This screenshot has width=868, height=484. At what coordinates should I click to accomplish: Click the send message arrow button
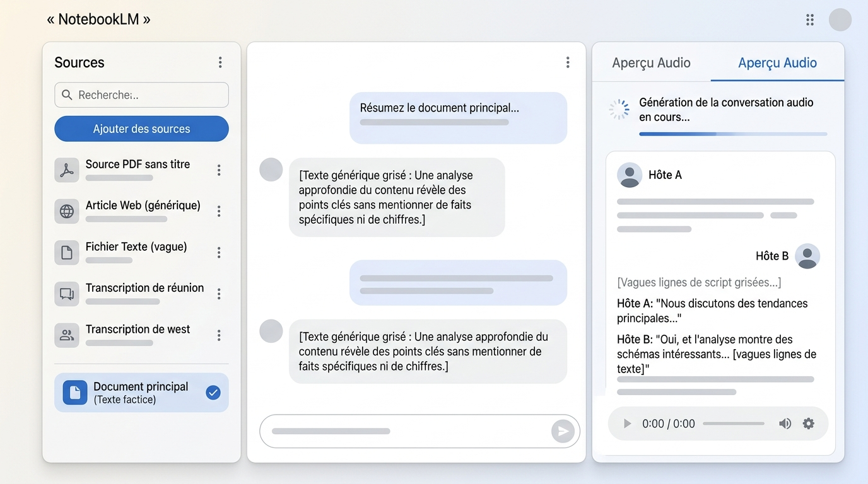click(x=563, y=431)
